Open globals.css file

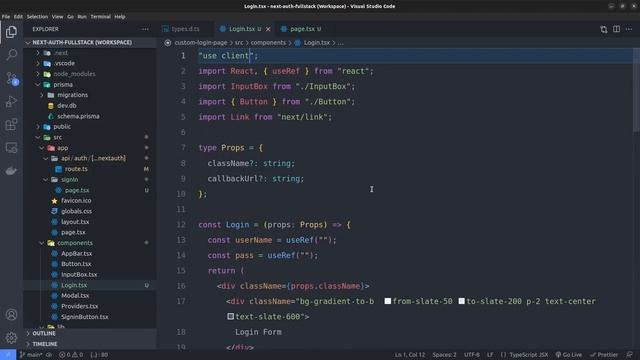click(76, 211)
